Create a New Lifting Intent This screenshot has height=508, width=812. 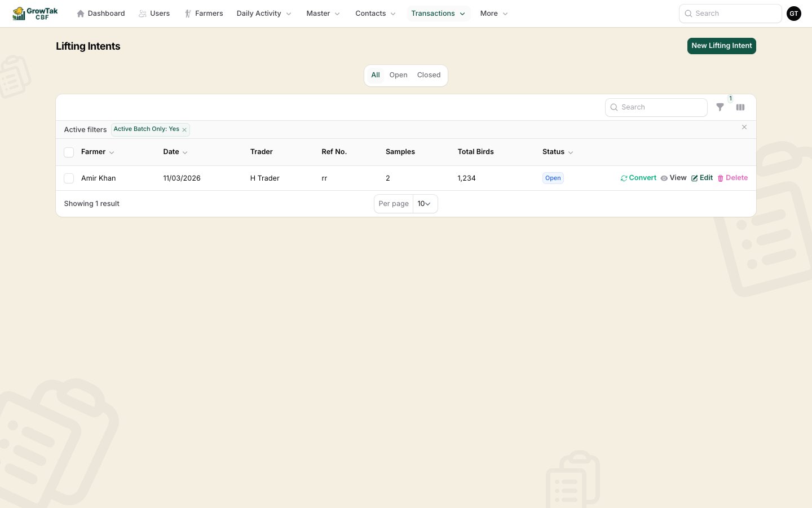tap(722, 46)
